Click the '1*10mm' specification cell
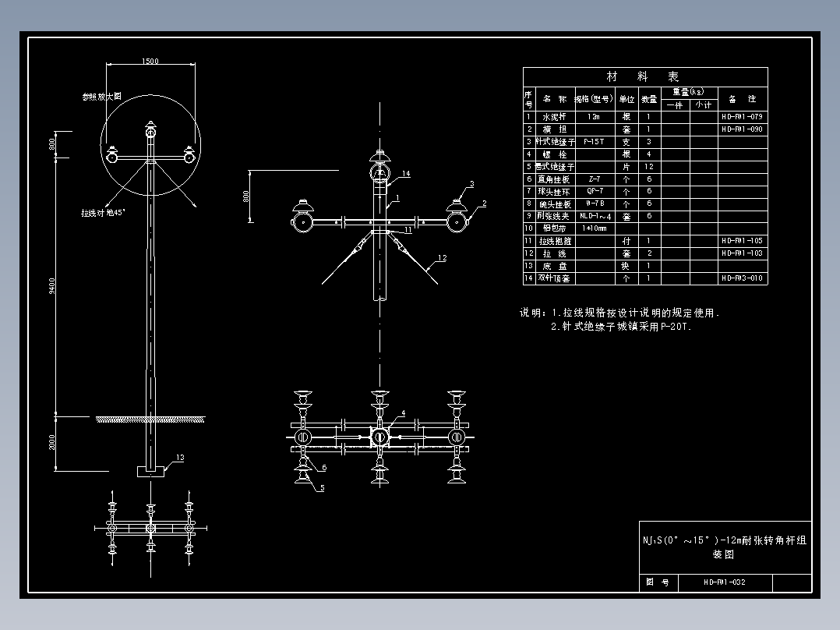 coord(594,228)
